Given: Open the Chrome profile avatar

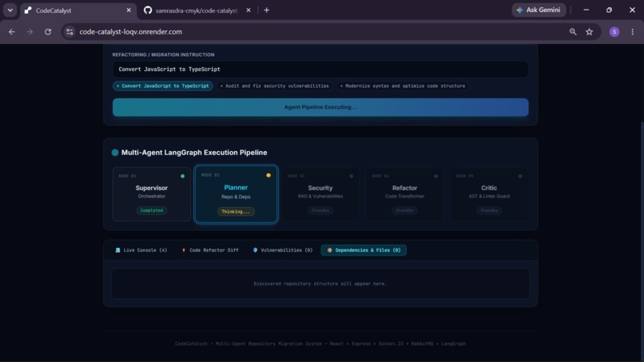Looking at the screenshot, I should click(x=614, y=32).
